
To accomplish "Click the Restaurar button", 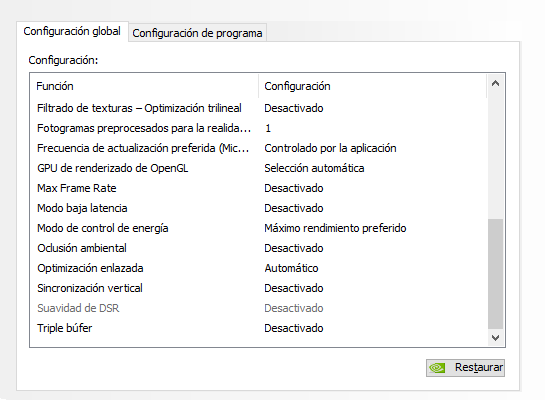I will (x=465, y=367).
